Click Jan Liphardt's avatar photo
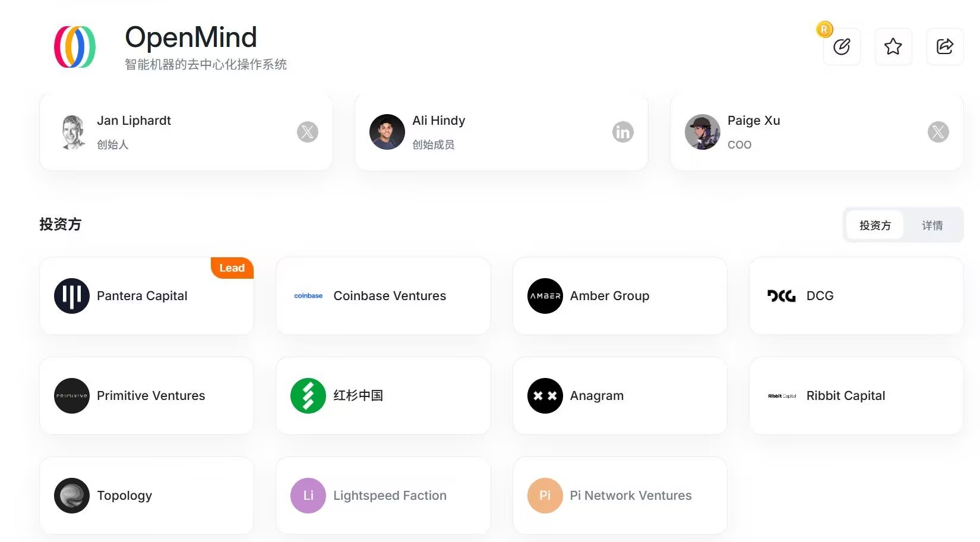980x542 pixels. click(72, 132)
